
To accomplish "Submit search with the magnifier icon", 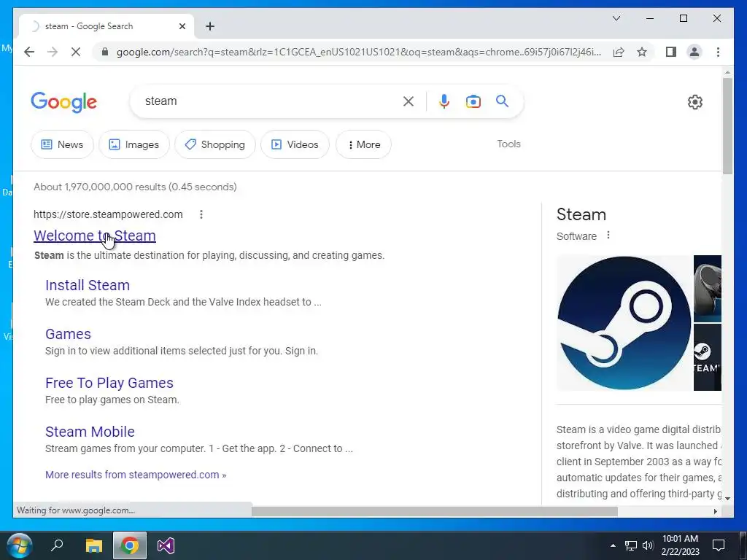I will (x=502, y=101).
